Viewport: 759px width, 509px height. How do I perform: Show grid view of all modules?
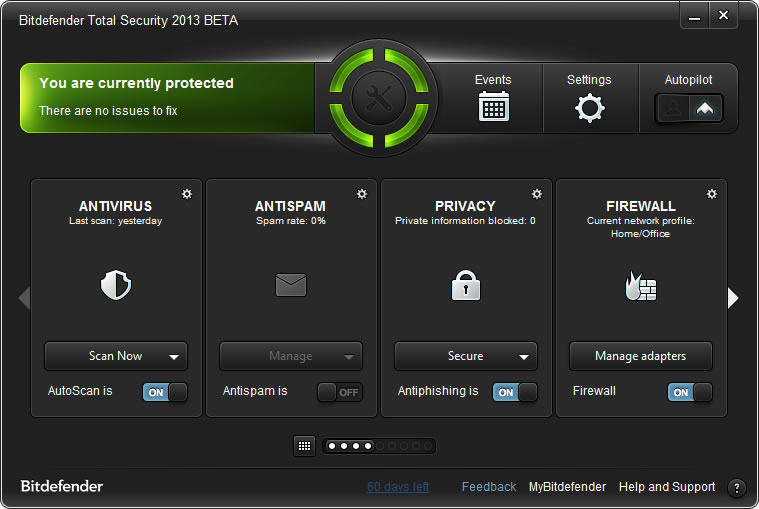click(x=304, y=446)
